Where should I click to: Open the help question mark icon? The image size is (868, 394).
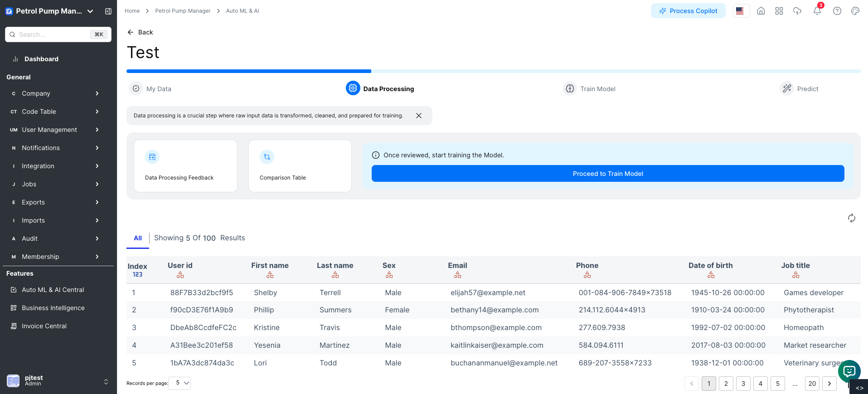837,11
